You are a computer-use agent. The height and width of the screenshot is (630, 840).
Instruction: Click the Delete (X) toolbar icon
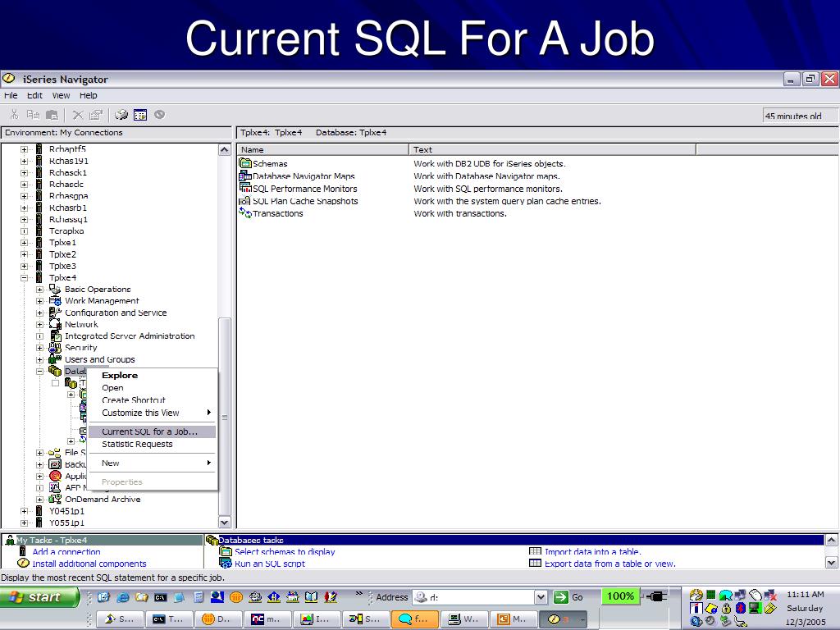click(x=78, y=115)
